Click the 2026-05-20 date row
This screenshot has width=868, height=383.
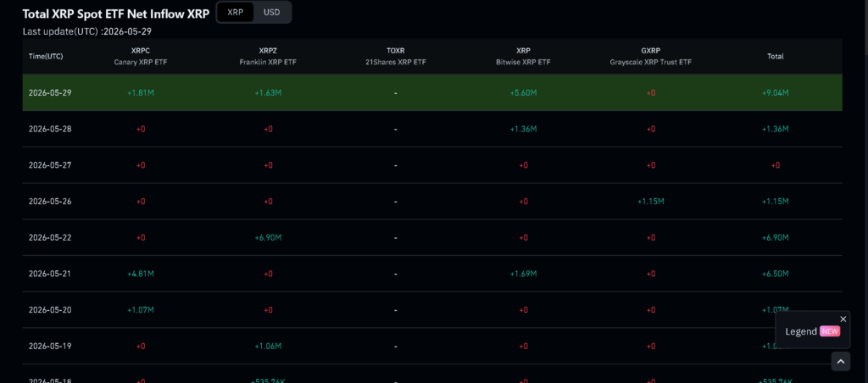pyautogui.click(x=432, y=310)
